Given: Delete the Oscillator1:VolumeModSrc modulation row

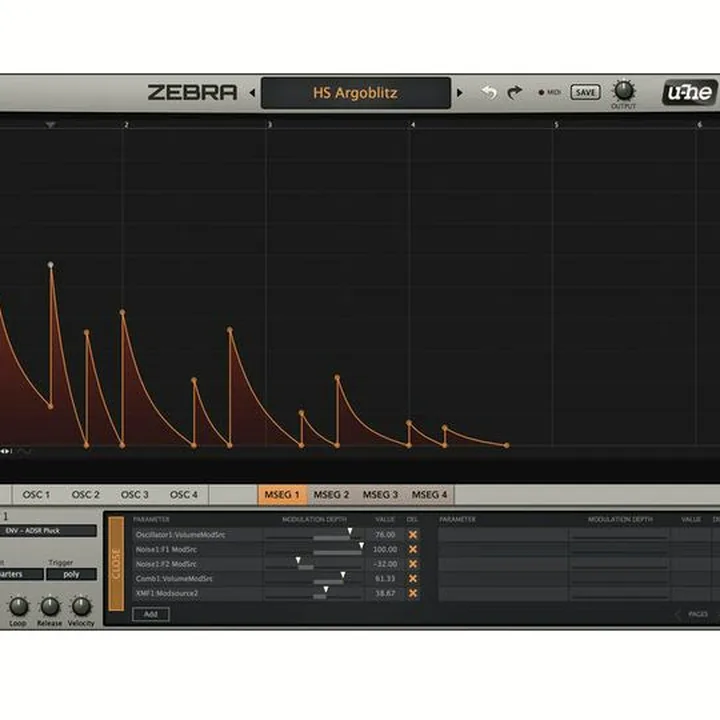Looking at the screenshot, I should click(413, 534).
